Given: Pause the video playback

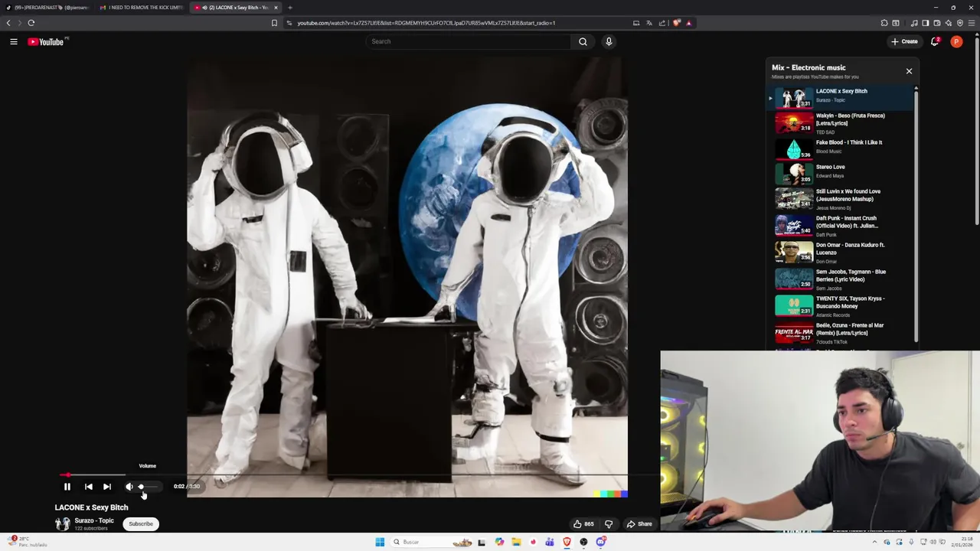Looking at the screenshot, I should coord(67,487).
